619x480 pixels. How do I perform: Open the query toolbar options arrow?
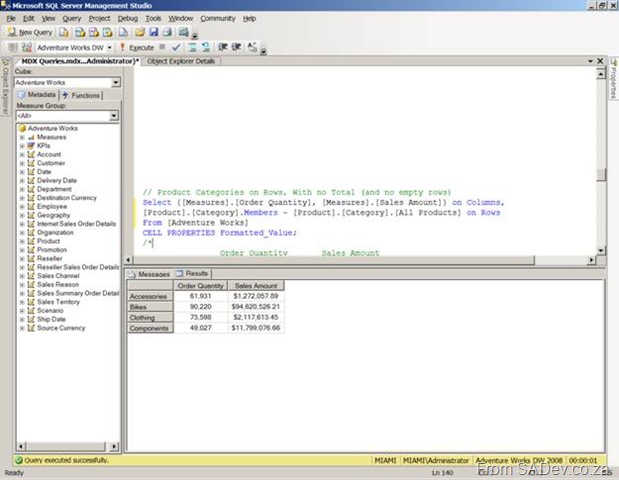[x=263, y=51]
